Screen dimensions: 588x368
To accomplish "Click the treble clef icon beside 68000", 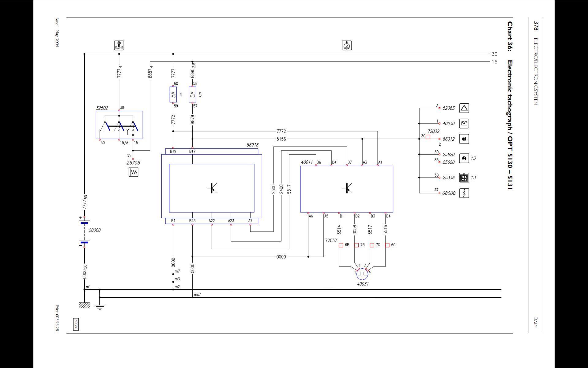I will [x=464, y=193].
